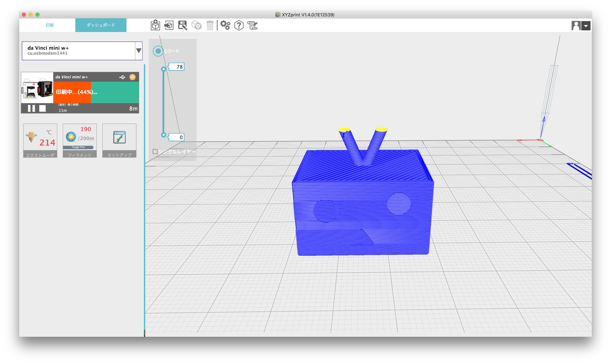Select the Gコード radio button
The height and width of the screenshot is (364, 611).
158,51
